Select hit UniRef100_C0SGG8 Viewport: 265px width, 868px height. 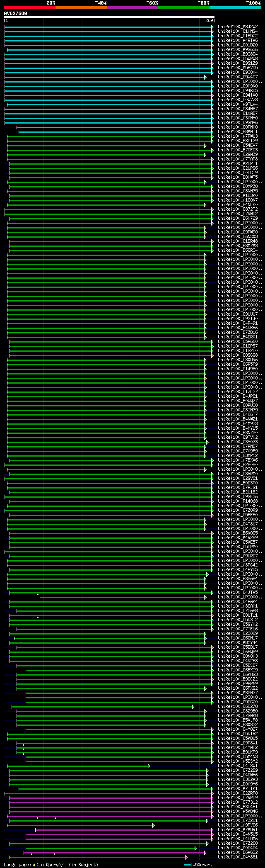(x=238, y=355)
